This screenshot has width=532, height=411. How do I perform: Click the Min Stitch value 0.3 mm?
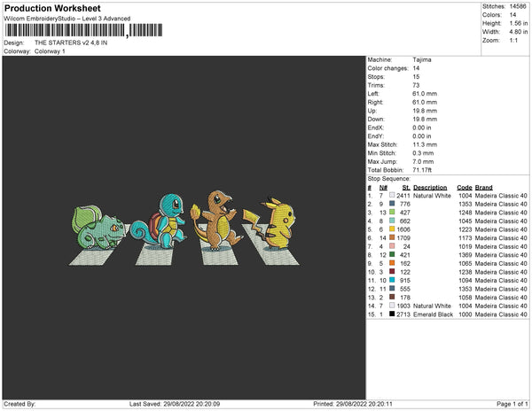click(423, 153)
